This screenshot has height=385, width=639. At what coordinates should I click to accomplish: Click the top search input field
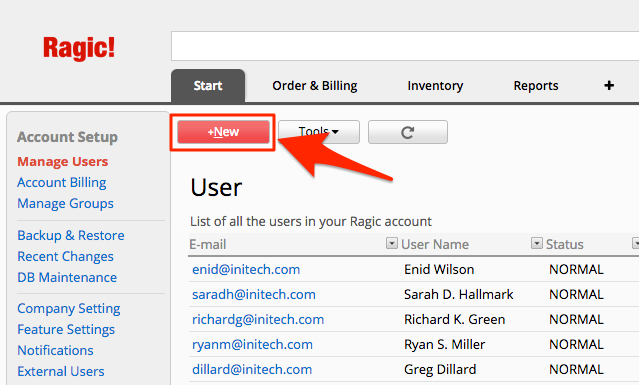click(405, 46)
